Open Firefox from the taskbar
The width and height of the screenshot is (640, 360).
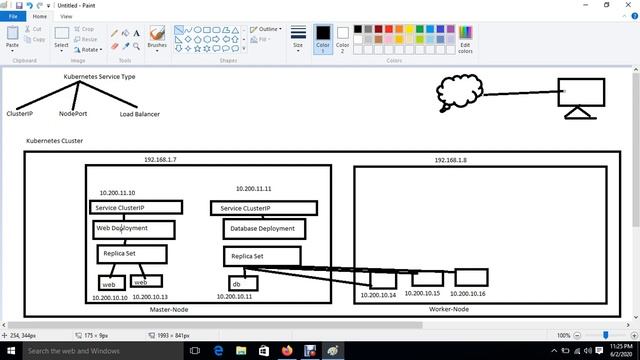[287, 351]
